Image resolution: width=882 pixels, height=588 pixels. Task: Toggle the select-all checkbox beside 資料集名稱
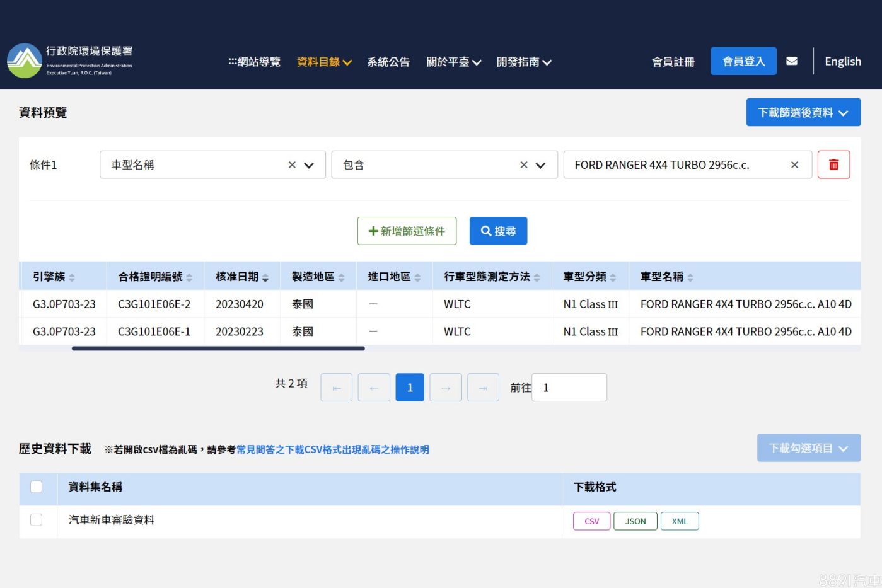click(x=37, y=487)
